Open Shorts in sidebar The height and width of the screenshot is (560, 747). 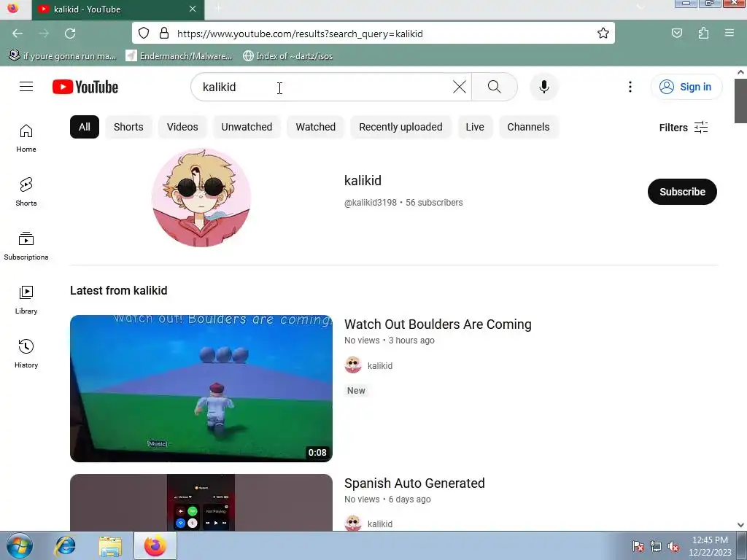[26, 192]
